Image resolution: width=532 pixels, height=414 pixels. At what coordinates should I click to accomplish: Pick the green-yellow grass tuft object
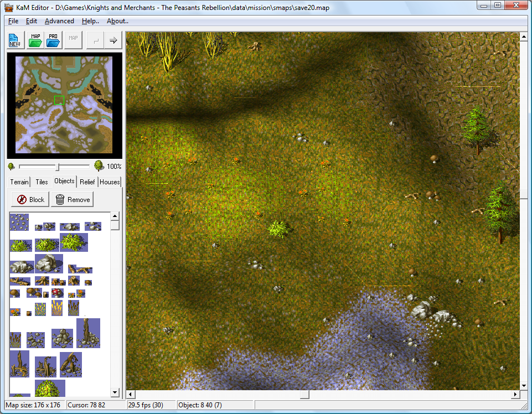pos(40,309)
